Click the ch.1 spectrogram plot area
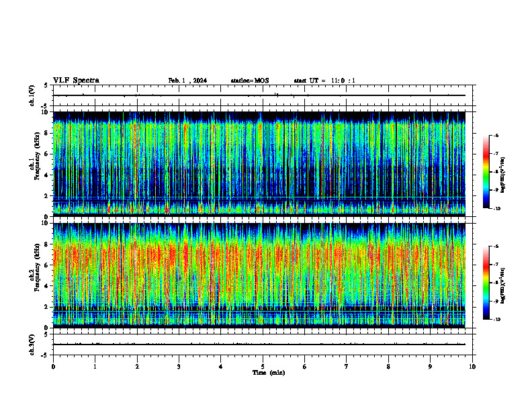 [259, 164]
